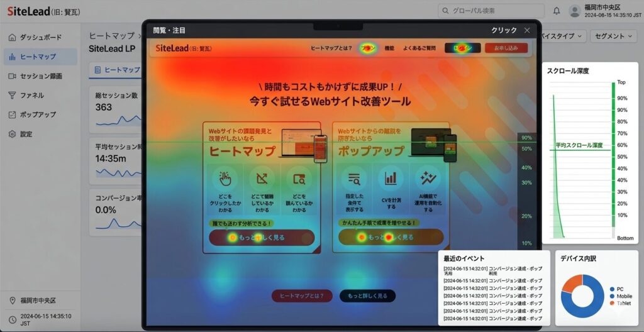Expand the セグメント dropdown
This screenshot has width=644, height=332.
tap(614, 36)
